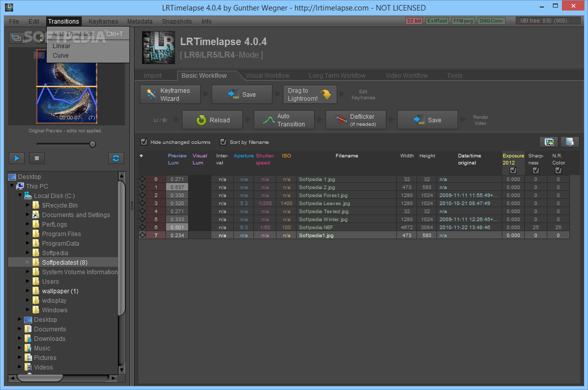
Task: Click the page icon at table top right
Action: 570,142
